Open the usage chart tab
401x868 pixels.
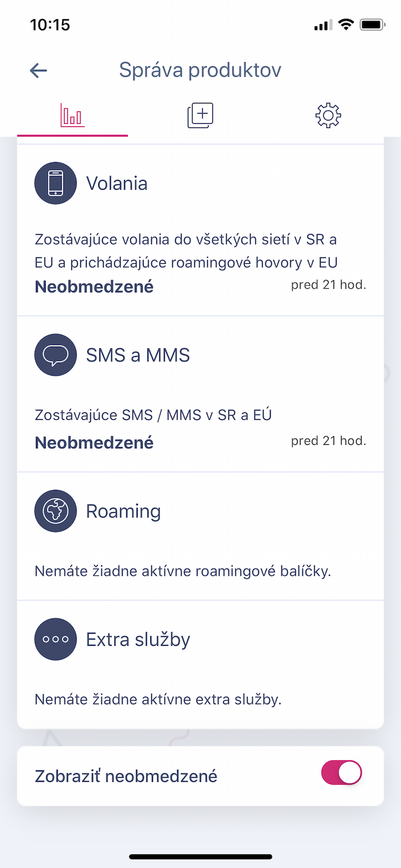tap(73, 115)
